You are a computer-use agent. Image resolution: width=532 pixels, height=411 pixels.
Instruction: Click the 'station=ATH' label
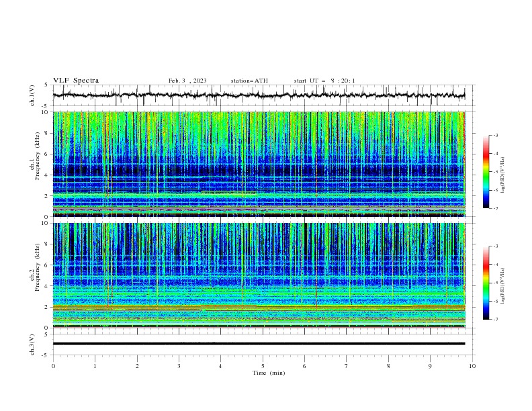click(249, 81)
